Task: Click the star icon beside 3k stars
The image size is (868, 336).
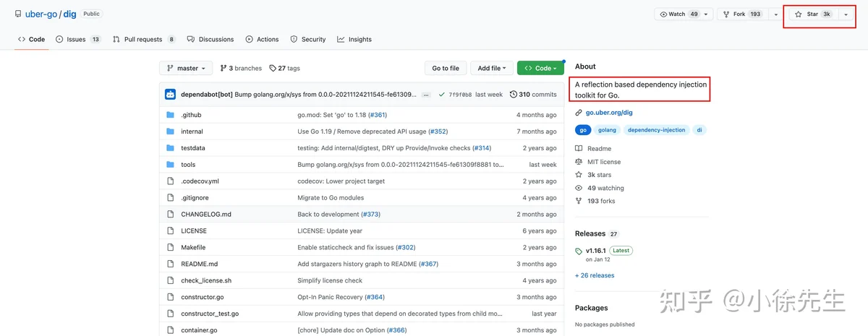Action: coord(579,175)
